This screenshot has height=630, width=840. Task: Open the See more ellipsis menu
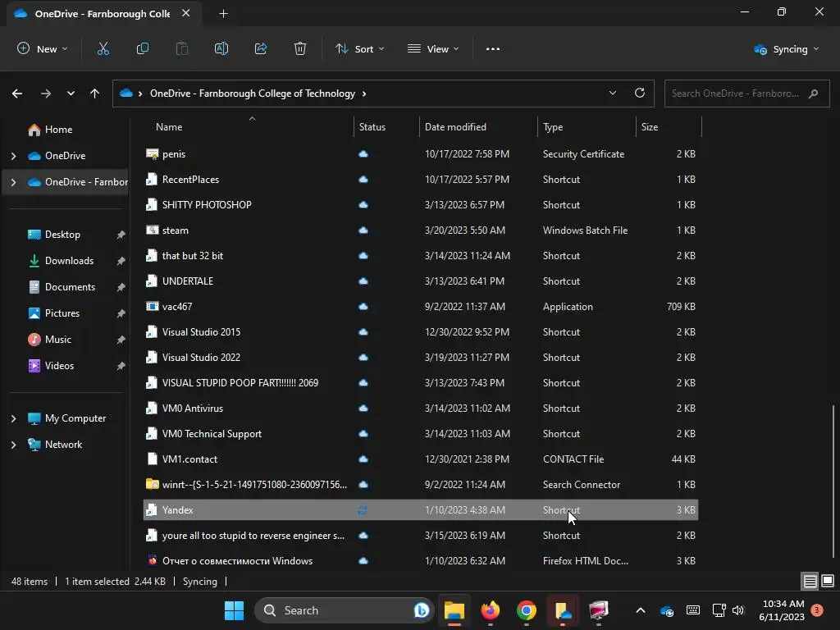pos(493,48)
